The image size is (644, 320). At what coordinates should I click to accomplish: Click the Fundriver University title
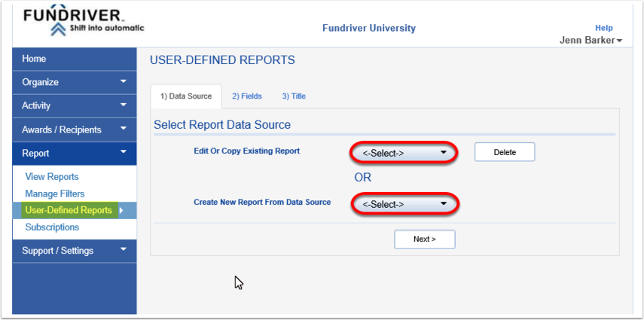click(369, 28)
